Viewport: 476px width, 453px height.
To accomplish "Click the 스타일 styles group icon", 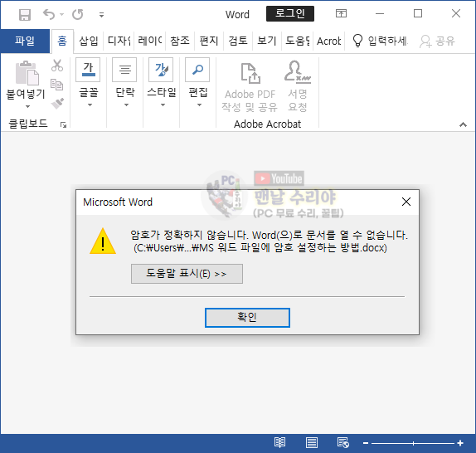I will coord(161,70).
